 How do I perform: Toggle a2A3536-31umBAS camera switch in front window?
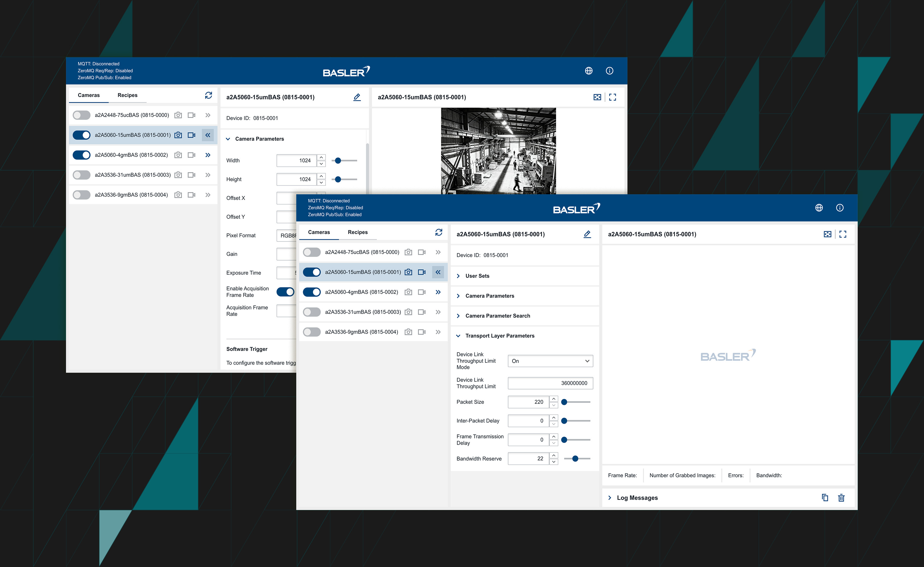311,312
